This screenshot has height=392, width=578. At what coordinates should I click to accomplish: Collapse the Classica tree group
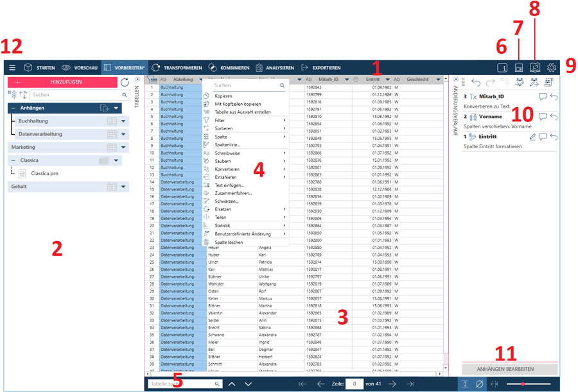click(13, 160)
